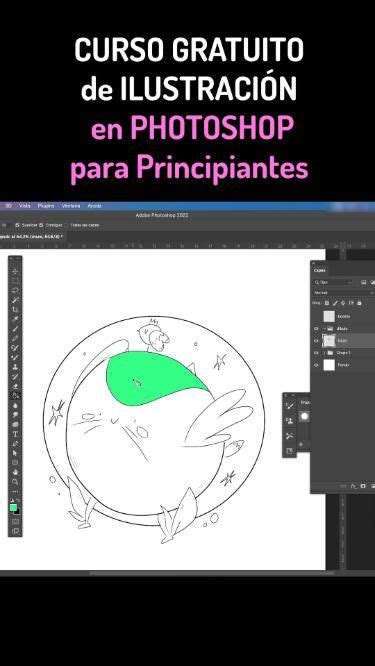375x666 pixels.
Task: Click the round brush preset preview
Action: tap(305, 416)
